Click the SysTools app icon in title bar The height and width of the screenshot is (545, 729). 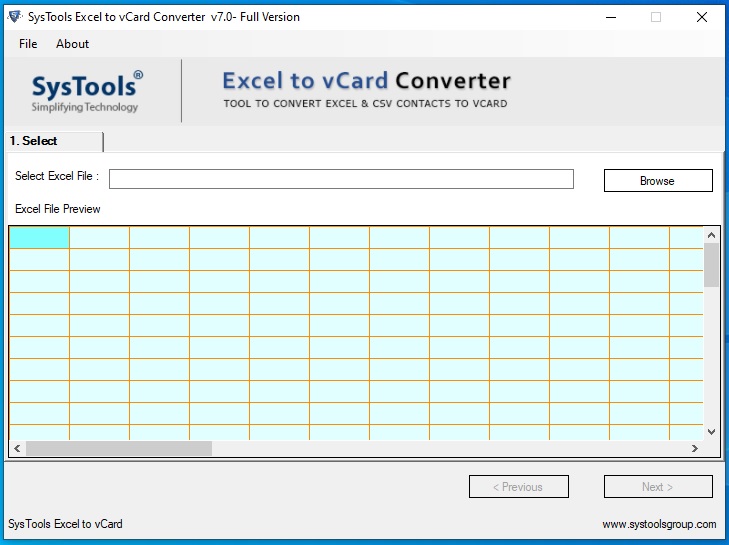[x=14, y=17]
